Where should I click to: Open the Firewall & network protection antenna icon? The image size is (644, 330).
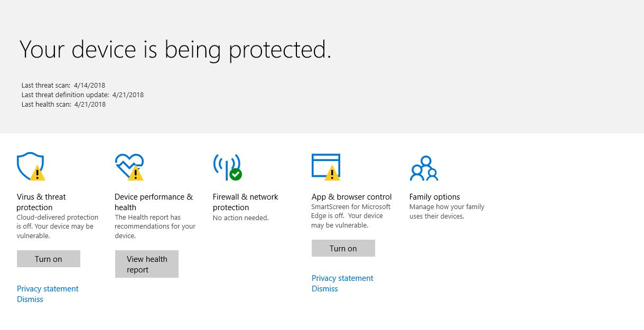pos(227,167)
